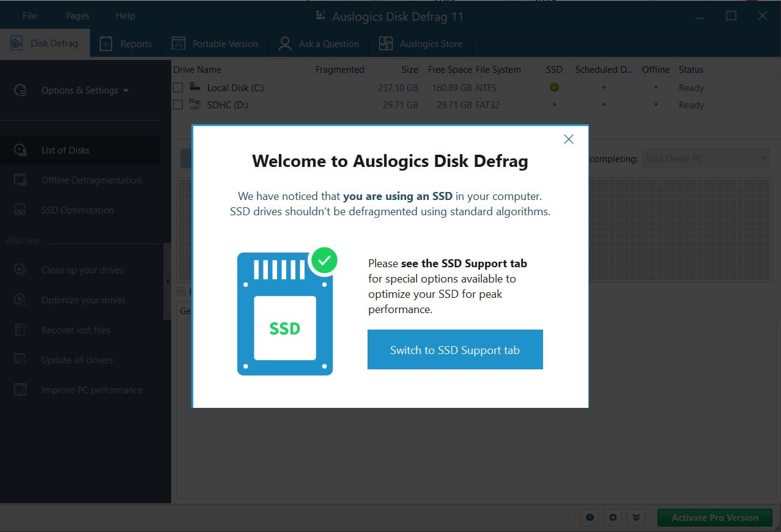Click the double-chevron expand icon at bottom

(x=636, y=517)
